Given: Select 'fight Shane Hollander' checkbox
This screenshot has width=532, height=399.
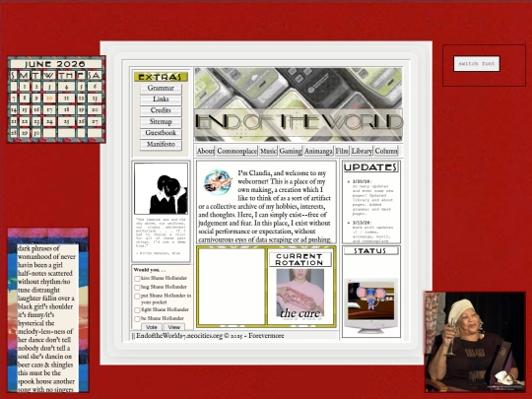Looking at the screenshot, I should pos(137,310).
